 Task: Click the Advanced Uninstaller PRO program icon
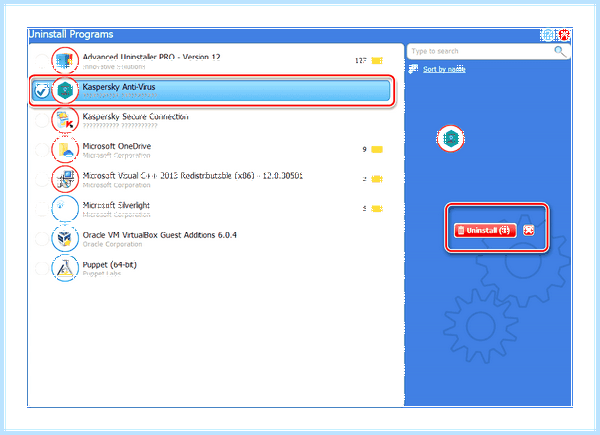click(x=65, y=60)
